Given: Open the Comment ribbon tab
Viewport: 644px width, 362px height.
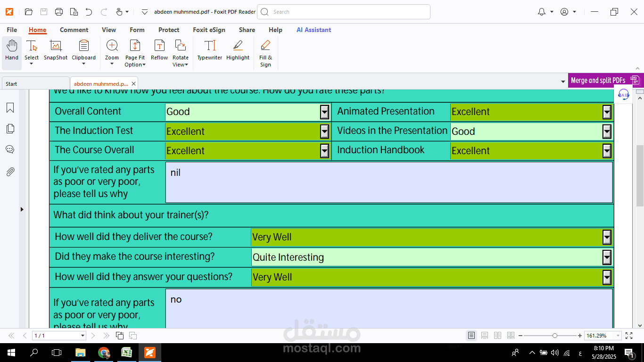Looking at the screenshot, I should click(x=74, y=30).
